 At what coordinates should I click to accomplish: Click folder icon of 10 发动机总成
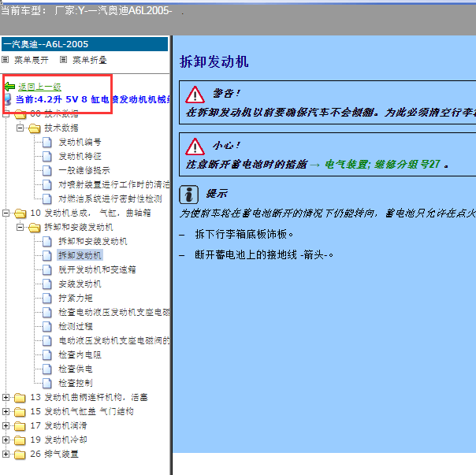pyautogui.click(x=20, y=213)
